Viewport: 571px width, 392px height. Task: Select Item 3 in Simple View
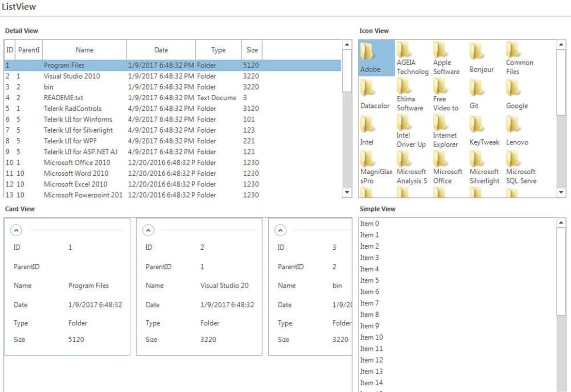tap(457, 257)
